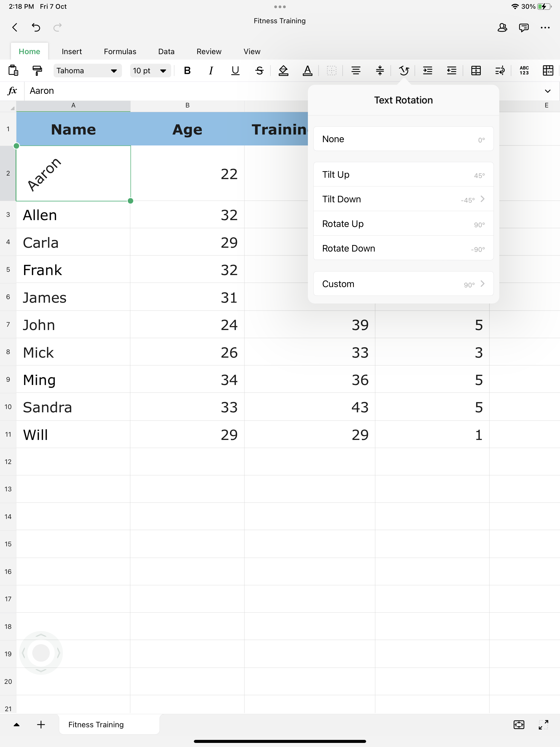Click the font color icon
This screenshot has height=747, width=560.
[x=307, y=71]
